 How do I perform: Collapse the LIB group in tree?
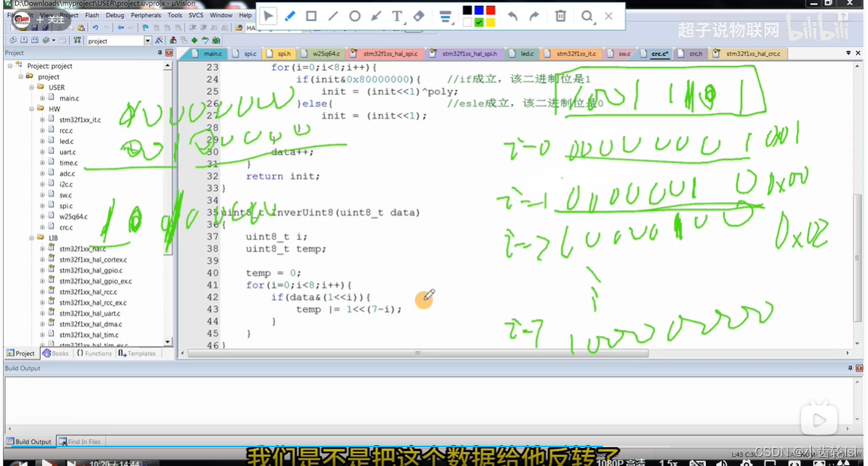32,238
